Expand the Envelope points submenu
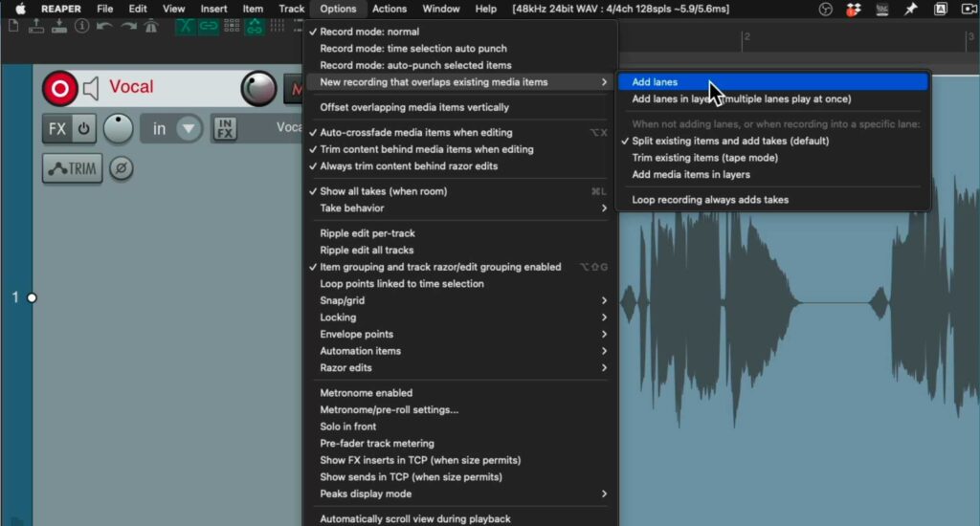The height and width of the screenshot is (526, 980). click(460, 334)
